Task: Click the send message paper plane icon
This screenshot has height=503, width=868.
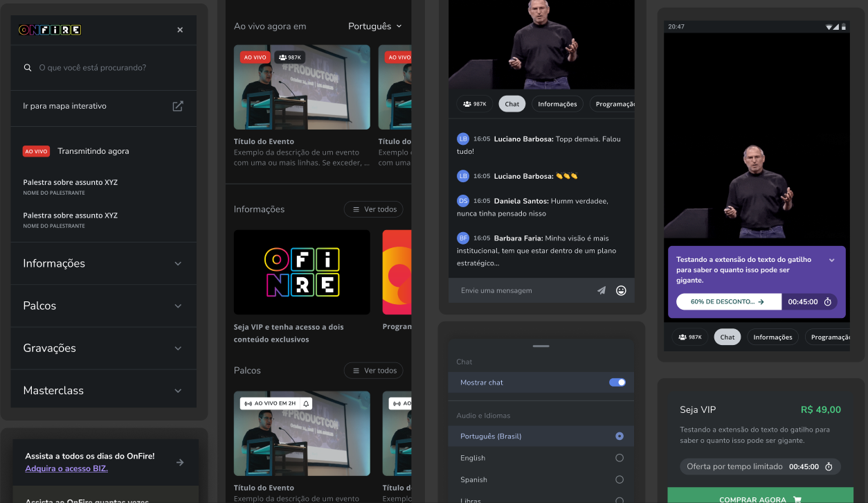Action: [602, 290]
